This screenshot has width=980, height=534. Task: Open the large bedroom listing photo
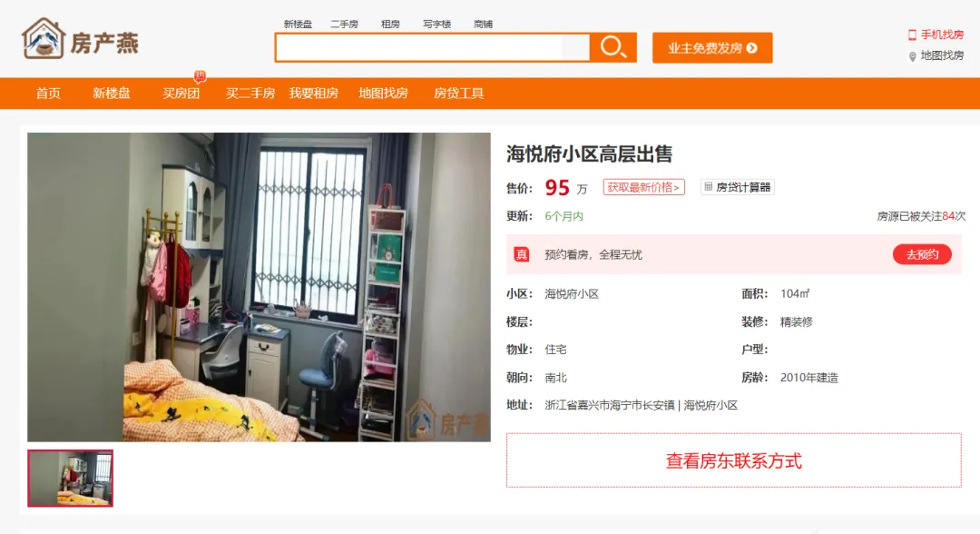pos(259,287)
